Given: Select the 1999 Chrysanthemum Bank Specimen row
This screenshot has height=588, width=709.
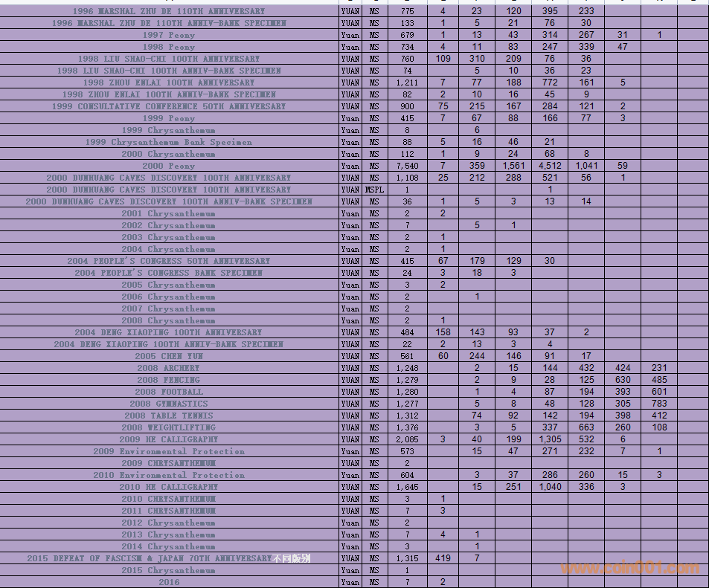Looking at the screenshot, I should tap(168, 142).
